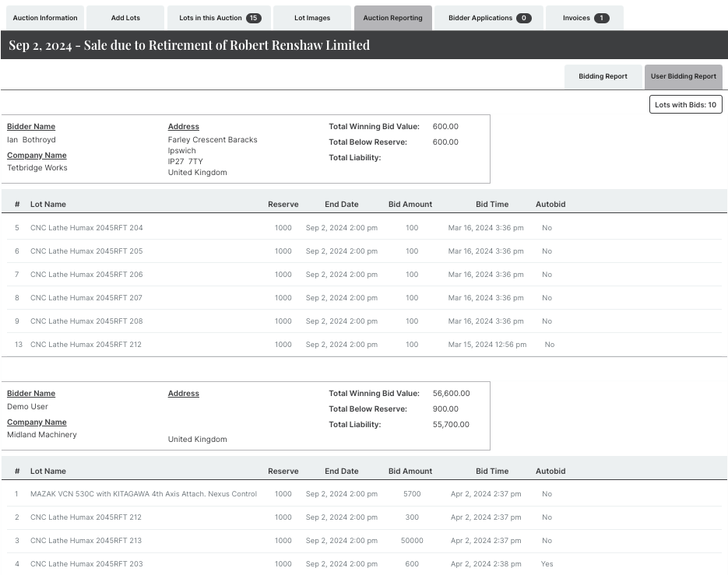Open the Lots in this Auction tab
The width and height of the screenshot is (728, 575).
coord(220,18)
